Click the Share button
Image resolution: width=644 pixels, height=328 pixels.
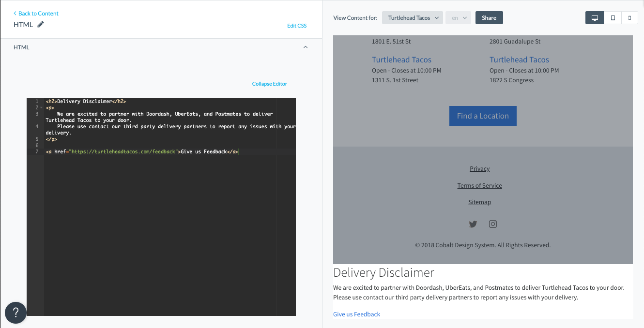(x=489, y=18)
